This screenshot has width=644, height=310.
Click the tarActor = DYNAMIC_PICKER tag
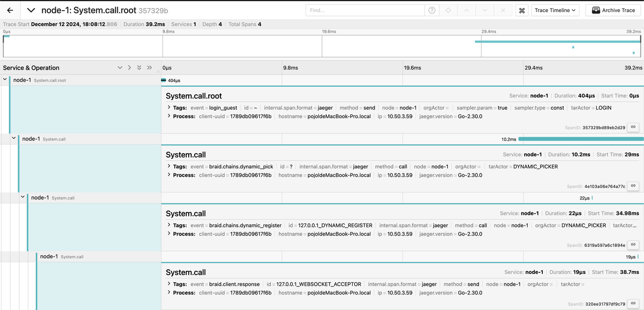click(523, 166)
